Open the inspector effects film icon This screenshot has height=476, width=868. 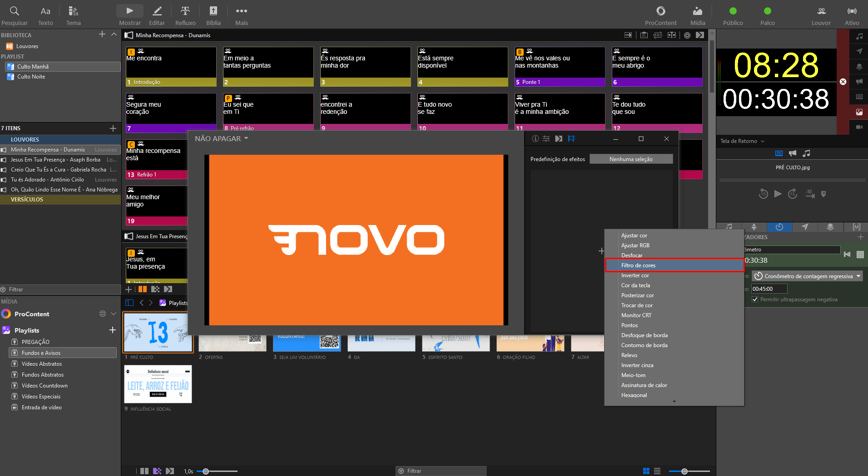[571, 139]
